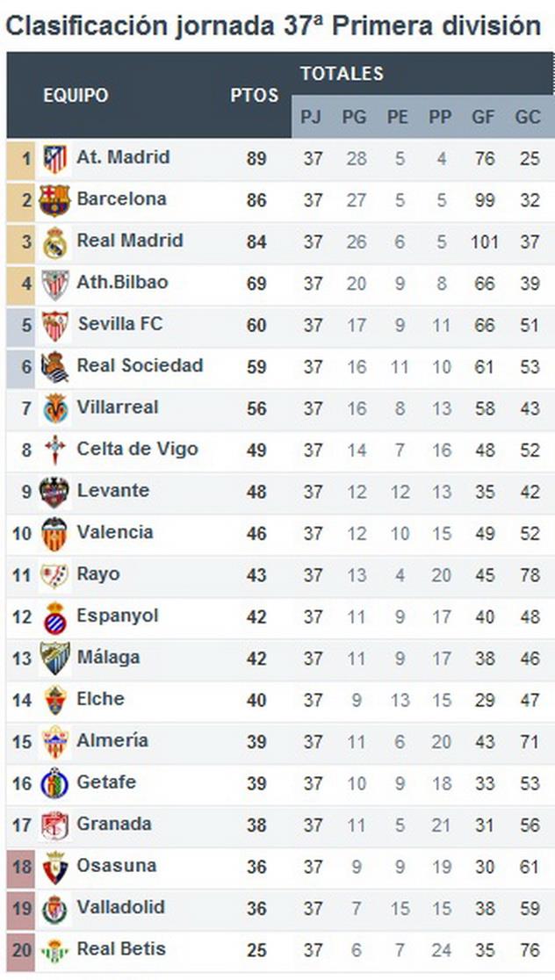Image resolution: width=555 pixels, height=980 pixels.
Task: Click the Ath.Bilbao club crest
Action: 54,284
